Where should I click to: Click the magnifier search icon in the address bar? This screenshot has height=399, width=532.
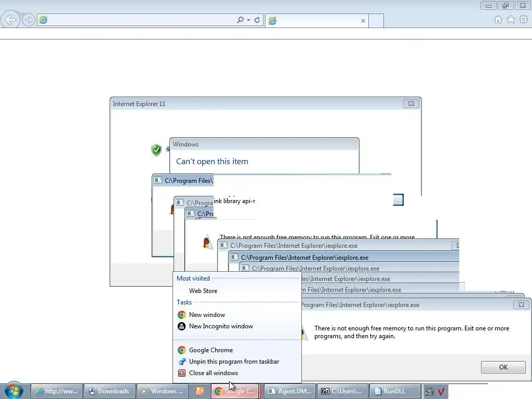click(240, 20)
